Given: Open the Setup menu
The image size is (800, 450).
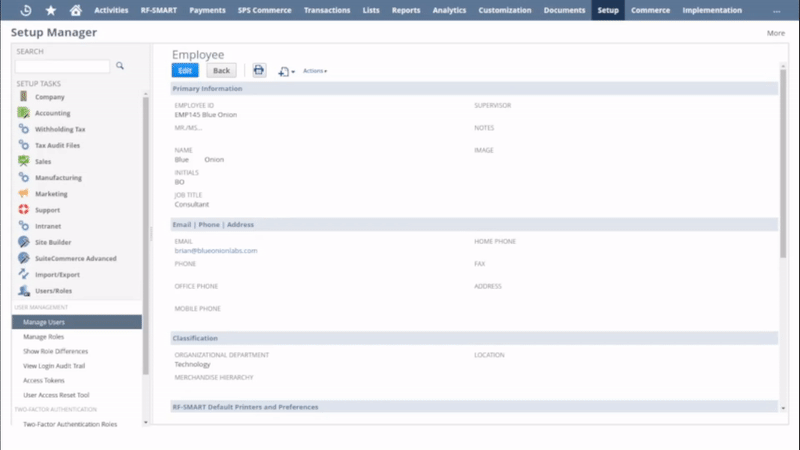Looking at the screenshot, I should tap(608, 10).
